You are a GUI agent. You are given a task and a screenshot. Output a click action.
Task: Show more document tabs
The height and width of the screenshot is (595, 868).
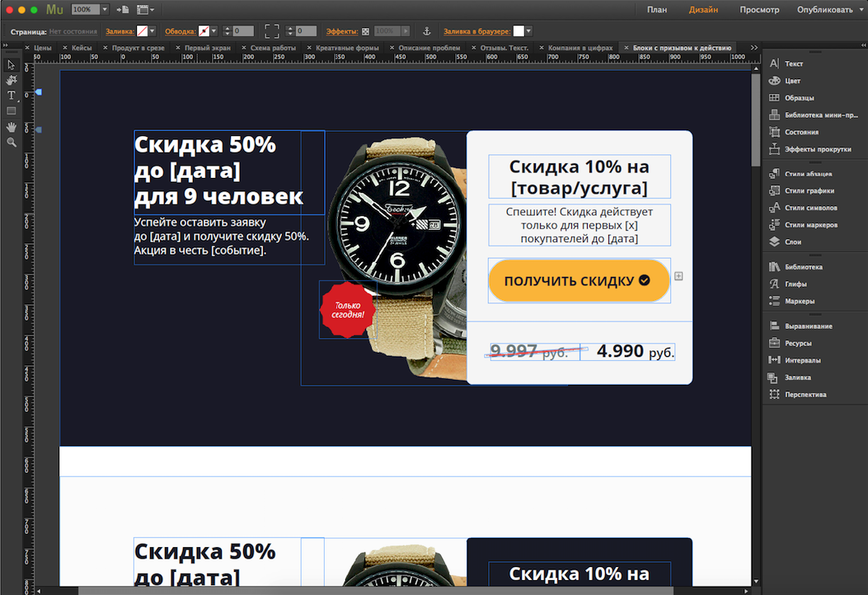753,48
